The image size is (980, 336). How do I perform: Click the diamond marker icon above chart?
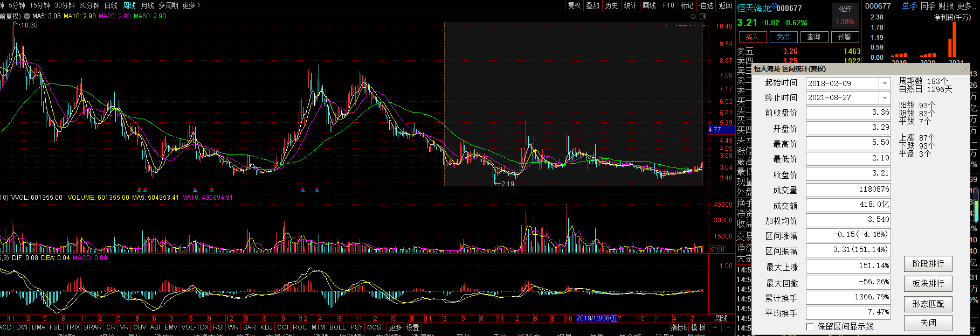(x=693, y=16)
